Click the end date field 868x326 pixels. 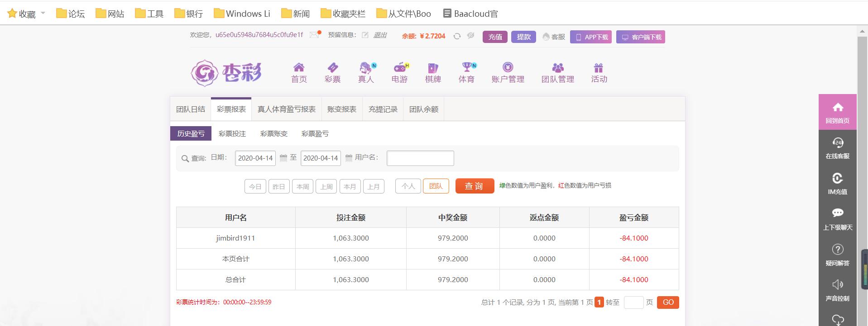pyautogui.click(x=321, y=158)
